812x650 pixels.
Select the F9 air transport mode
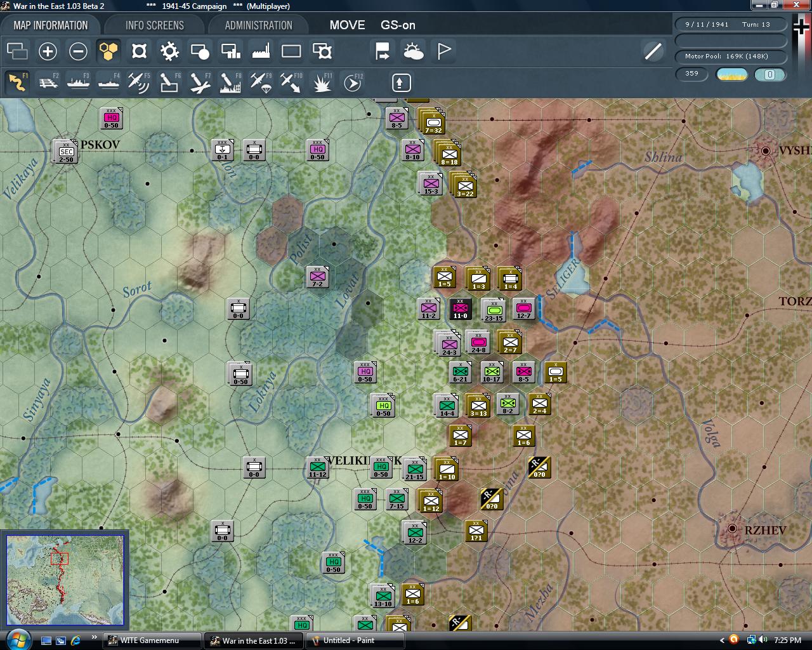coord(261,83)
